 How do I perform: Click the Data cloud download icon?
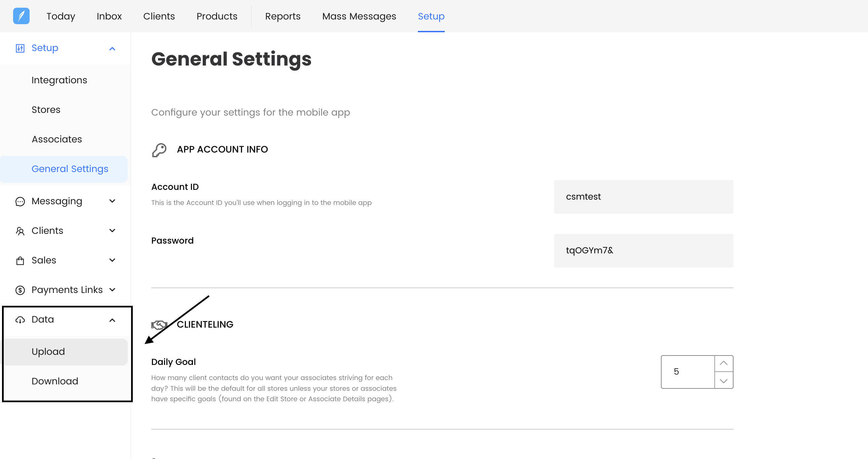click(x=20, y=320)
